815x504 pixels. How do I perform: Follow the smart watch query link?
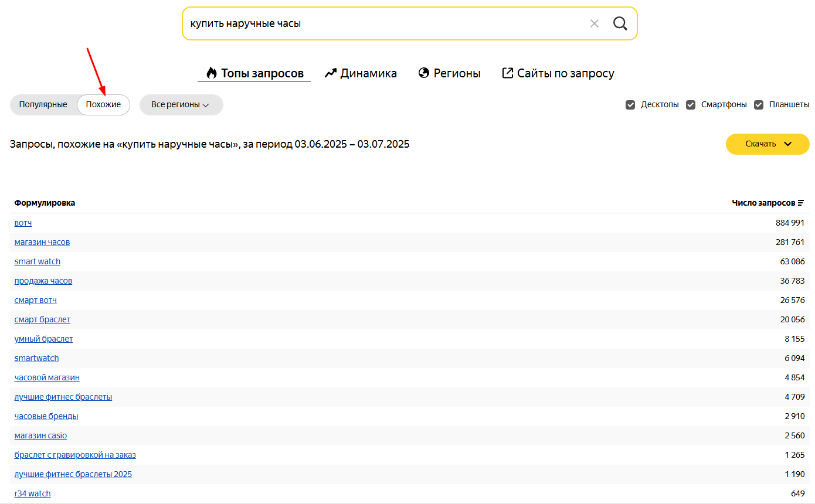[38, 261]
